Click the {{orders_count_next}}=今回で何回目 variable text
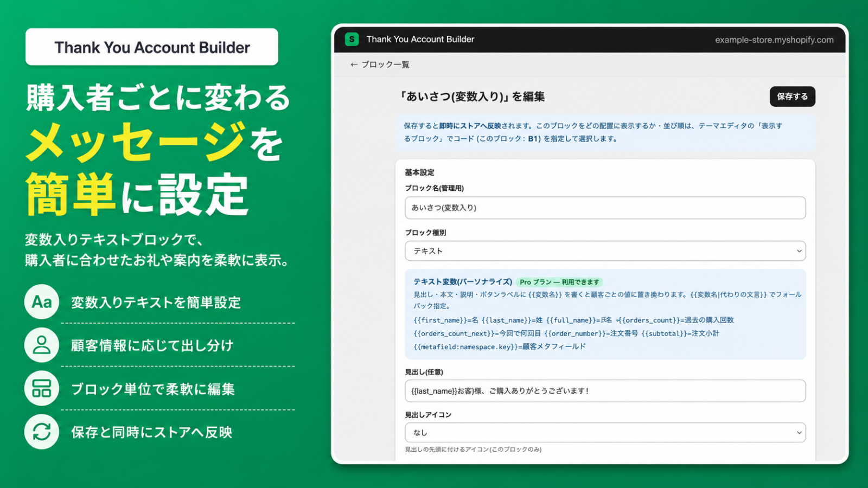868x488 pixels. (x=477, y=333)
